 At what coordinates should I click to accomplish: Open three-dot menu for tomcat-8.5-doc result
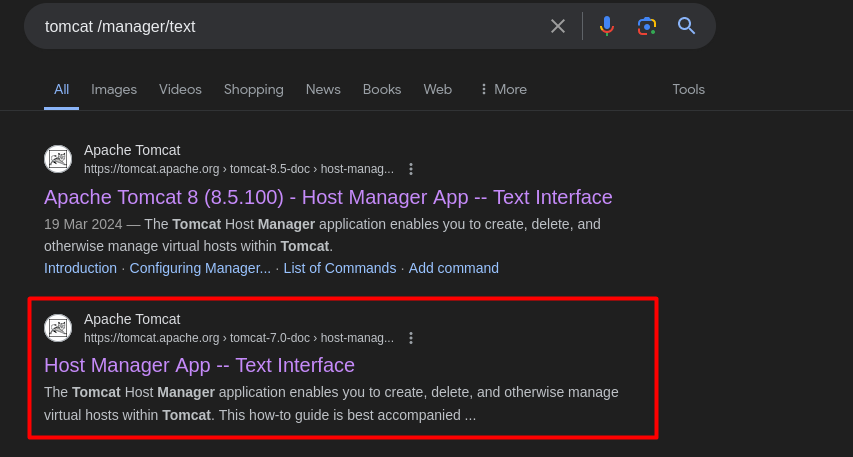(x=411, y=169)
